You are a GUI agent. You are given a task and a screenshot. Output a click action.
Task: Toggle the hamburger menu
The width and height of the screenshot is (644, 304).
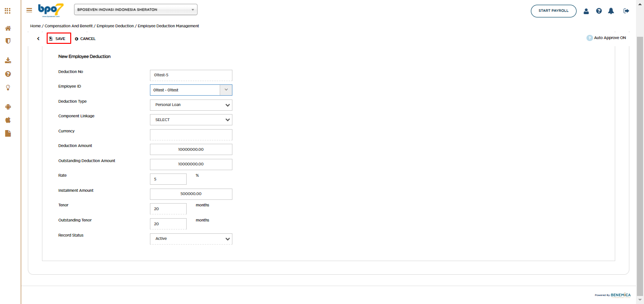tap(29, 10)
